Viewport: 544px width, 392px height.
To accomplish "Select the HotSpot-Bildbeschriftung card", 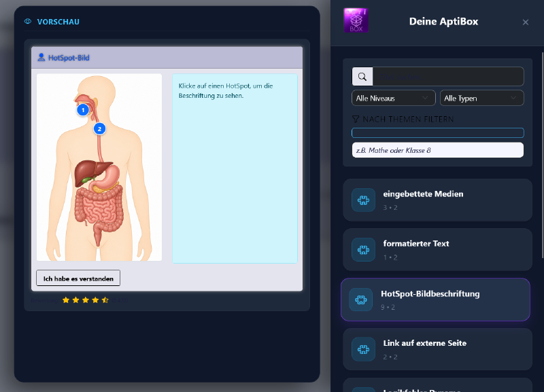I will [x=435, y=300].
